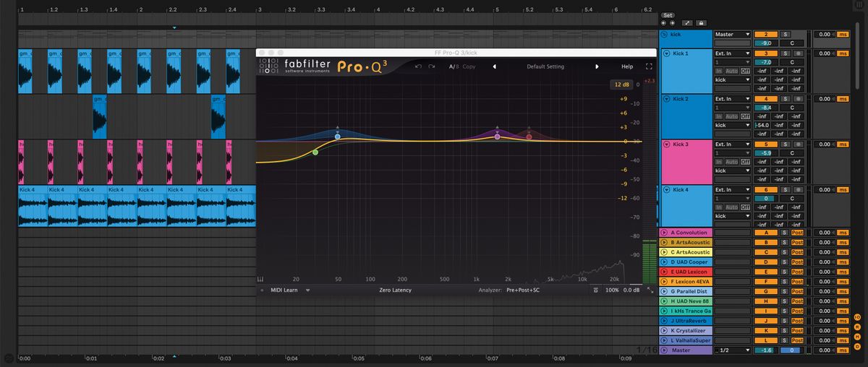This screenshot has height=367, width=868.
Task: Open the Pro-Q 3 Help menu
Action: [x=627, y=66]
